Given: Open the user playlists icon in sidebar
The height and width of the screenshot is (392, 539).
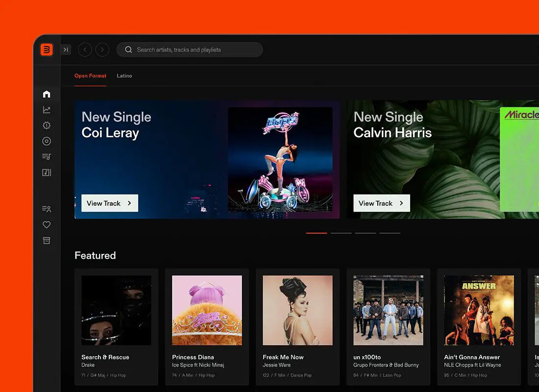Looking at the screenshot, I should (47, 209).
